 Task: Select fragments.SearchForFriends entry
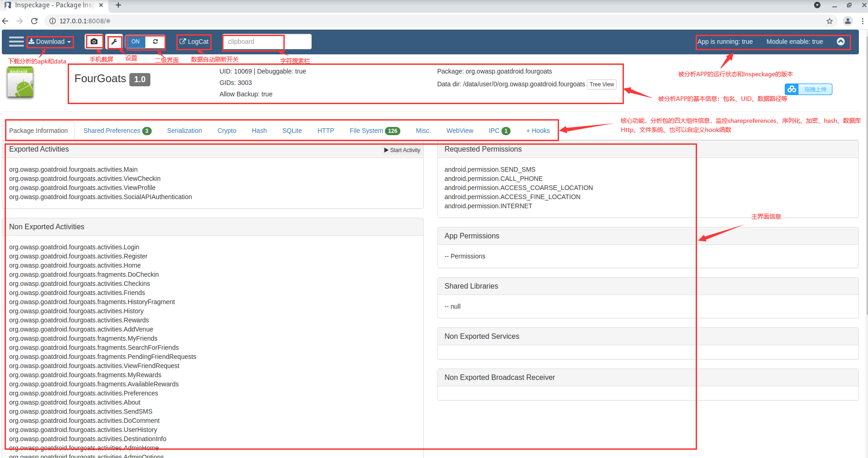pos(94,347)
